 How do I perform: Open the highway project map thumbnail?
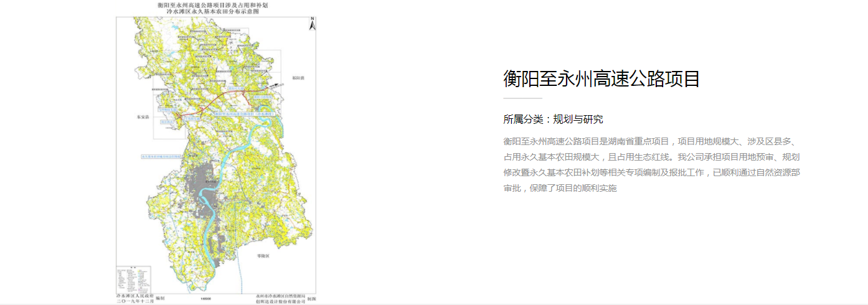pos(216,152)
